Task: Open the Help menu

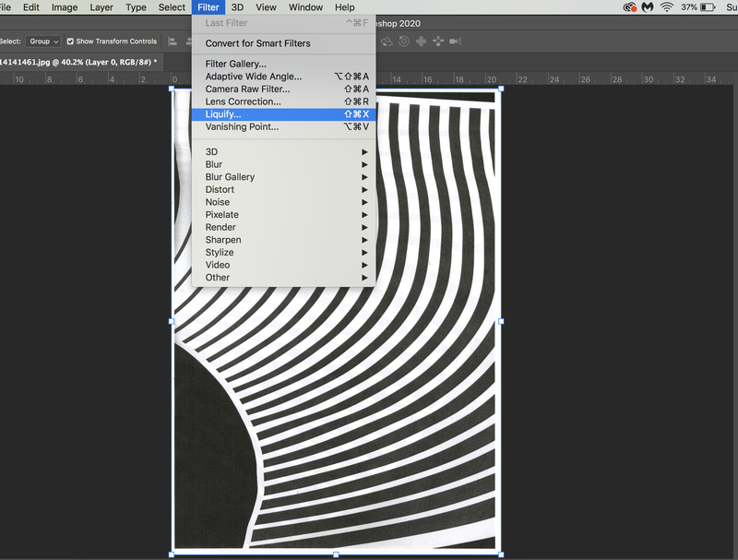Action: click(344, 7)
